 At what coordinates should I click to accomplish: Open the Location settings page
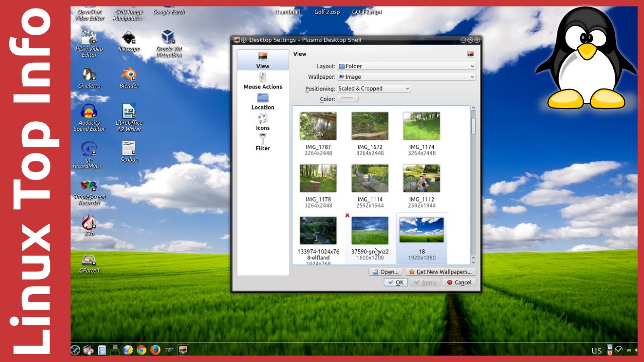tap(263, 101)
